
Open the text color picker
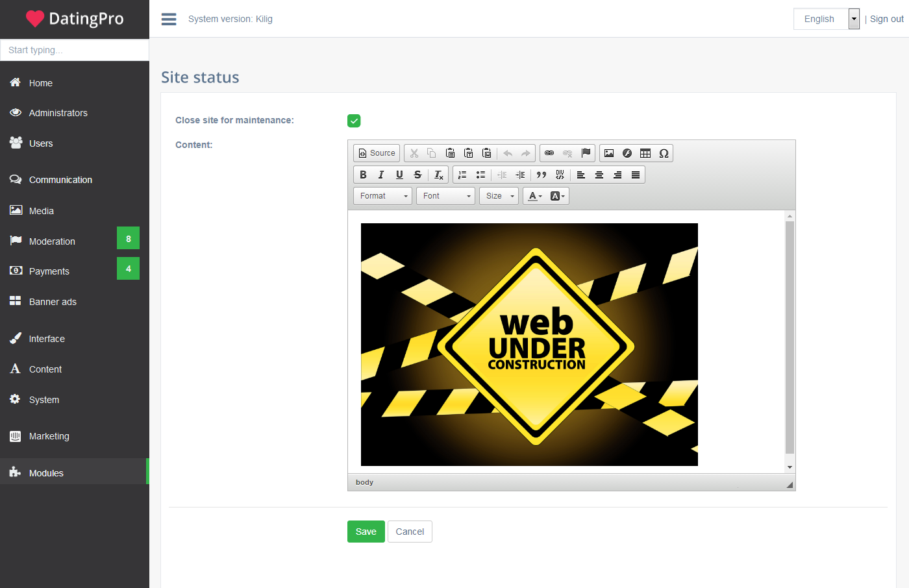[535, 196]
